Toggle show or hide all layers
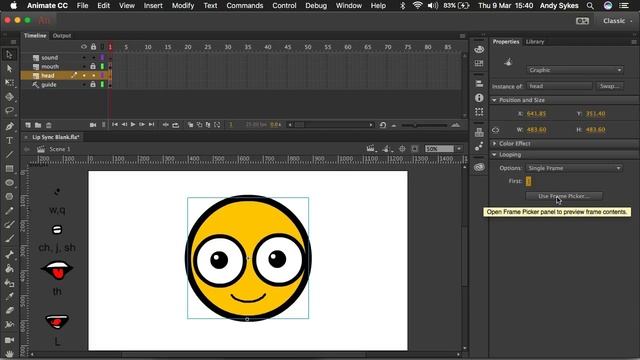Viewport: 640px width, 360px height. 84,47
